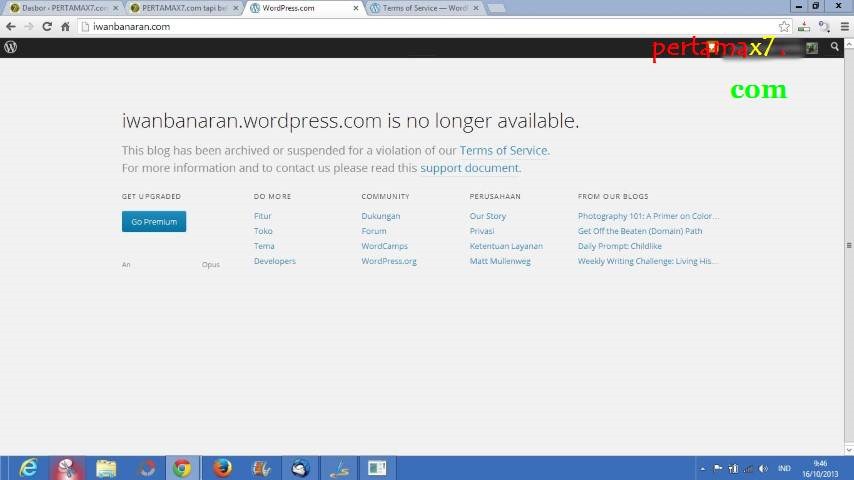Click the Matt Mullenweg footer link

tap(500, 261)
